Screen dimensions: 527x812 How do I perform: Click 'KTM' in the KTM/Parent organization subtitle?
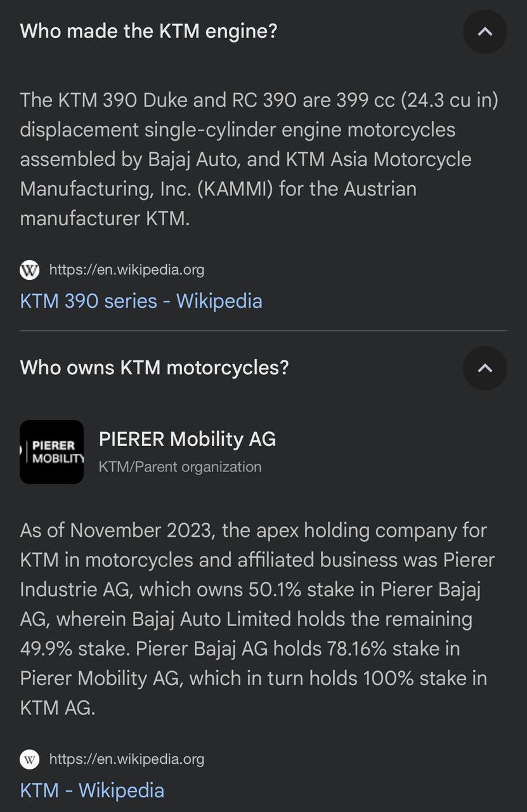coord(112,467)
